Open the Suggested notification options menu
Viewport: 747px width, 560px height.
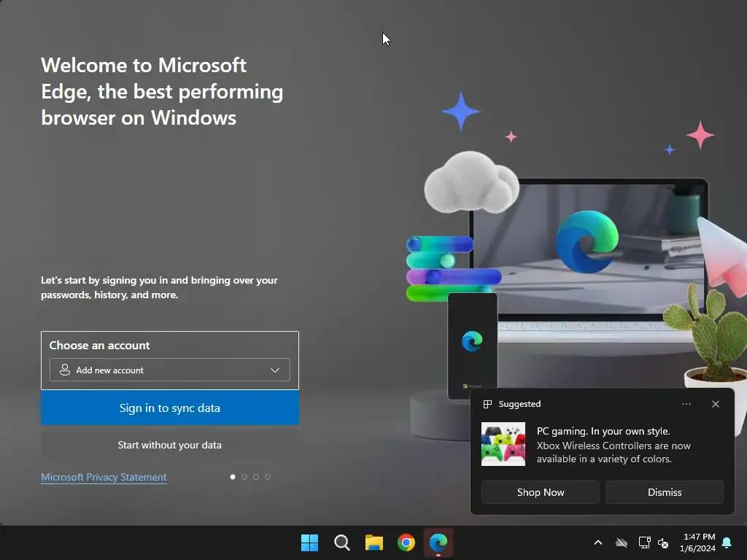pyautogui.click(x=686, y=404)
